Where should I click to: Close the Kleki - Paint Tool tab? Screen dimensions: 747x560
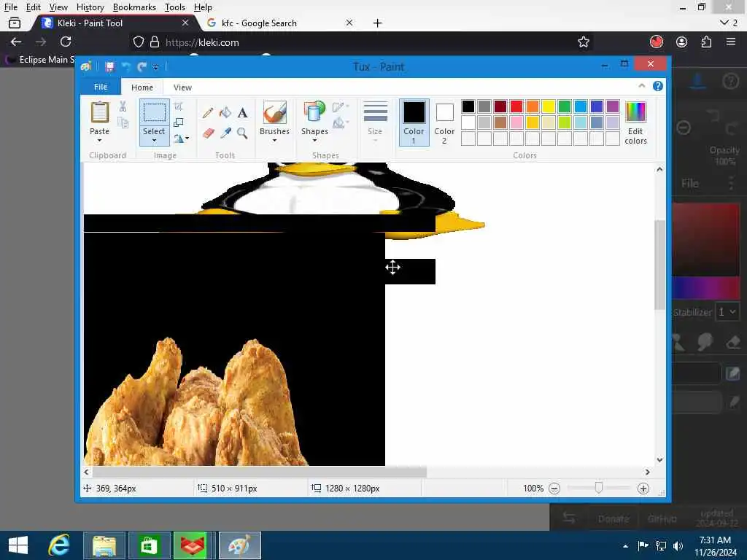[x=185, y=23]
